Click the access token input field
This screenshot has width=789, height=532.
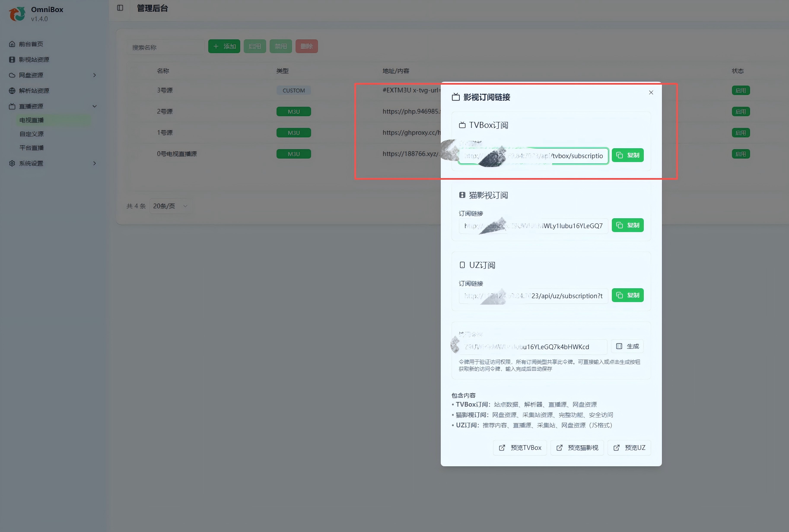tap(533, 347)
